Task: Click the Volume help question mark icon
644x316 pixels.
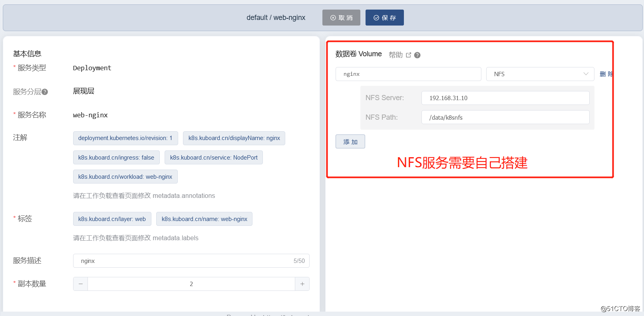Action: (417, 55)
